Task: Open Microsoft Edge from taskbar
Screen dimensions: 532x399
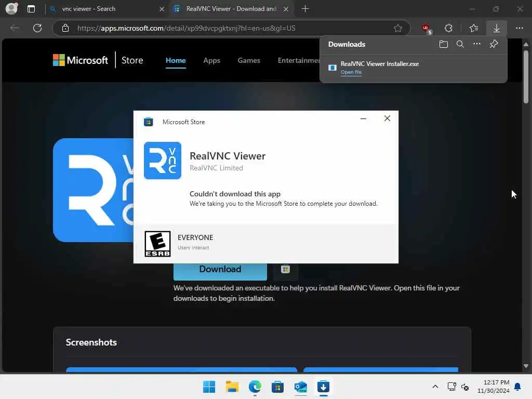Action: tap(255, 387)
